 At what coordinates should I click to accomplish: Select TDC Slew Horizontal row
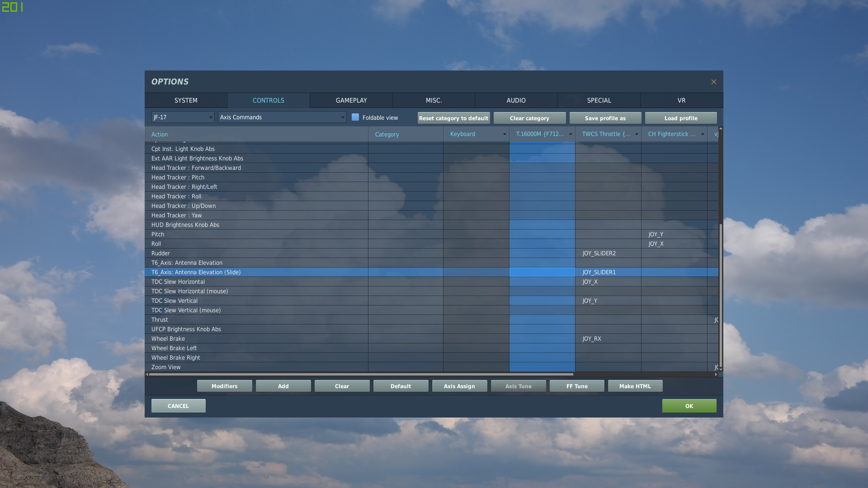pyautogui.click(x=431, y=282)
